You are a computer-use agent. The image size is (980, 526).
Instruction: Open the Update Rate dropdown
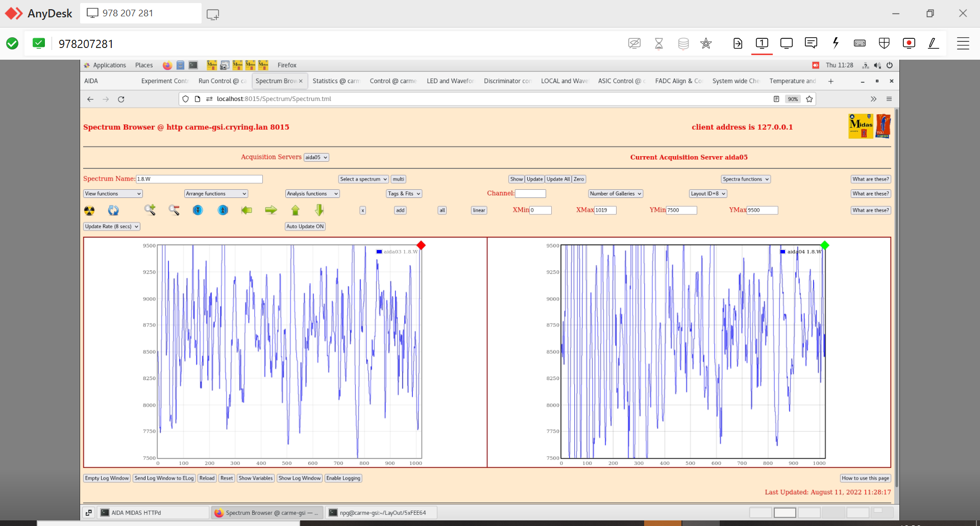coord(112,227)
